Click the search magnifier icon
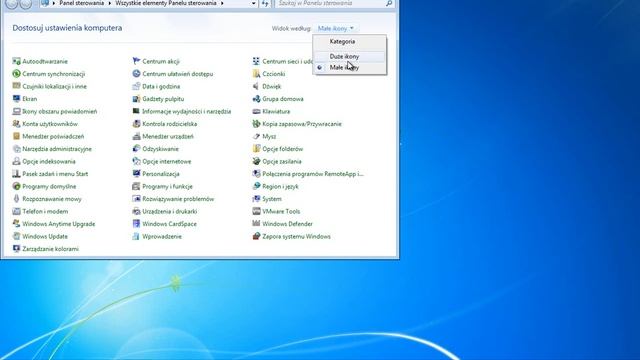This screenshot has width=640, height=360. pyautogui.click(x=389, y=3)
